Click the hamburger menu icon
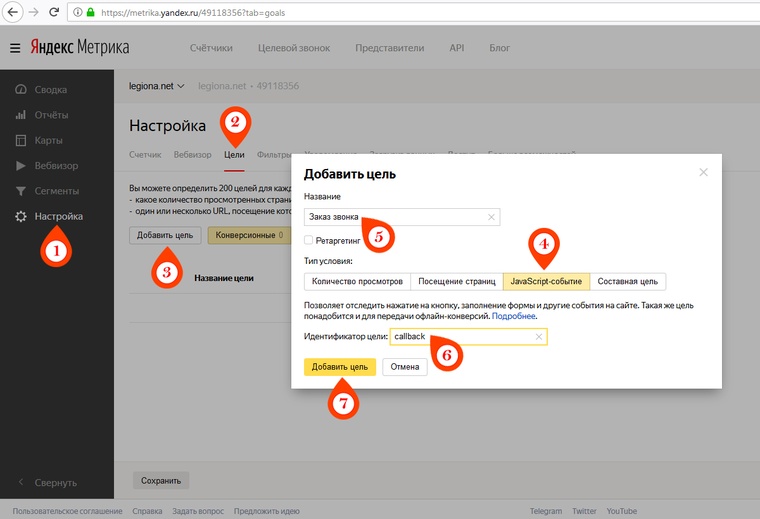The image size is (760, 519). click(x=15, y=48)
